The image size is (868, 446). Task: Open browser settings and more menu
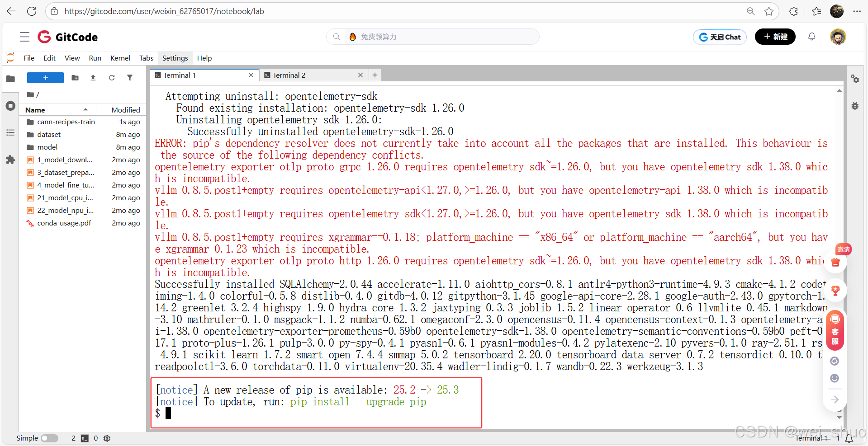857,11
